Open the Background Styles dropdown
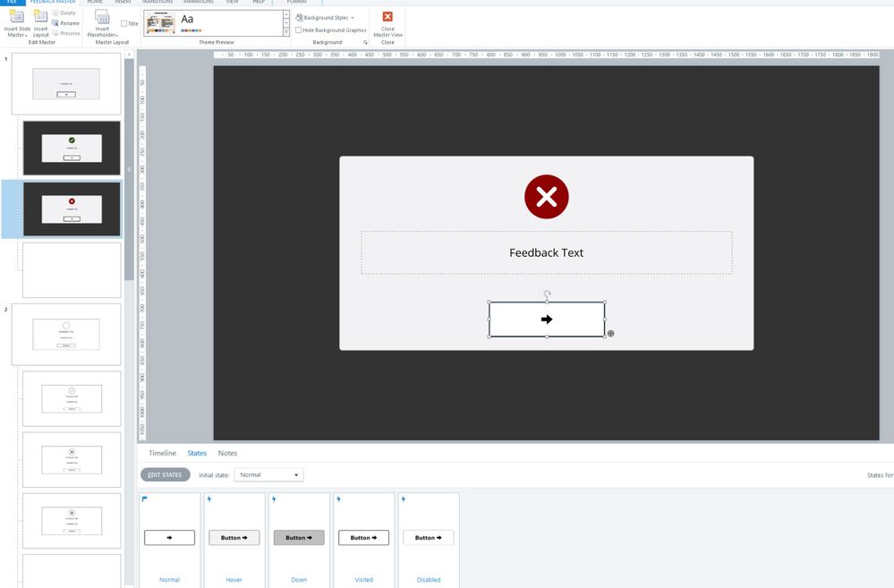894x588 pixels. (325, 18)
